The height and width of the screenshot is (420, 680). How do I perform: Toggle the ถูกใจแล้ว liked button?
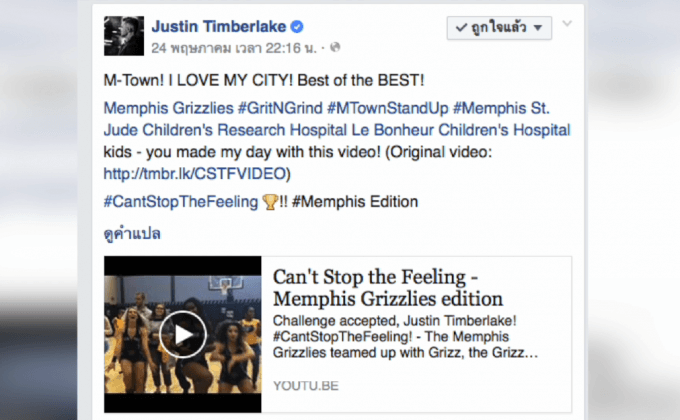click(x=499, y=28)
